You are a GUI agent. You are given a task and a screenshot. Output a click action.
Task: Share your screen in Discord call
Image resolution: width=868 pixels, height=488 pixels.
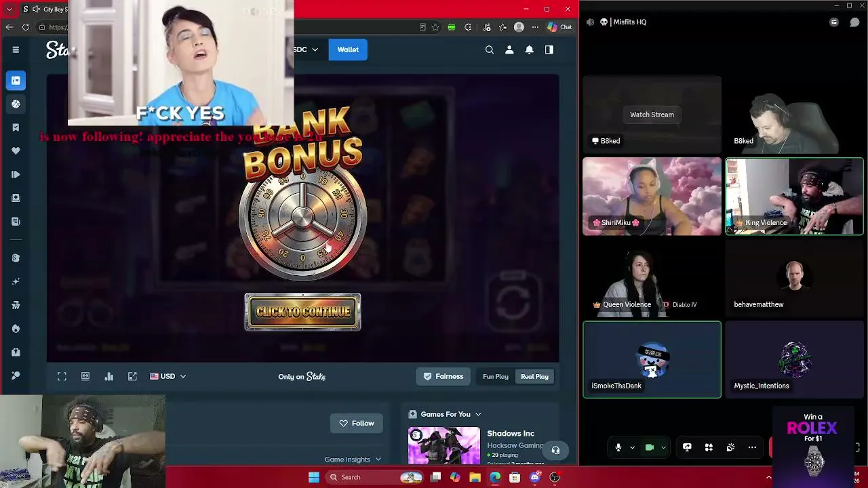pos(687,447)
